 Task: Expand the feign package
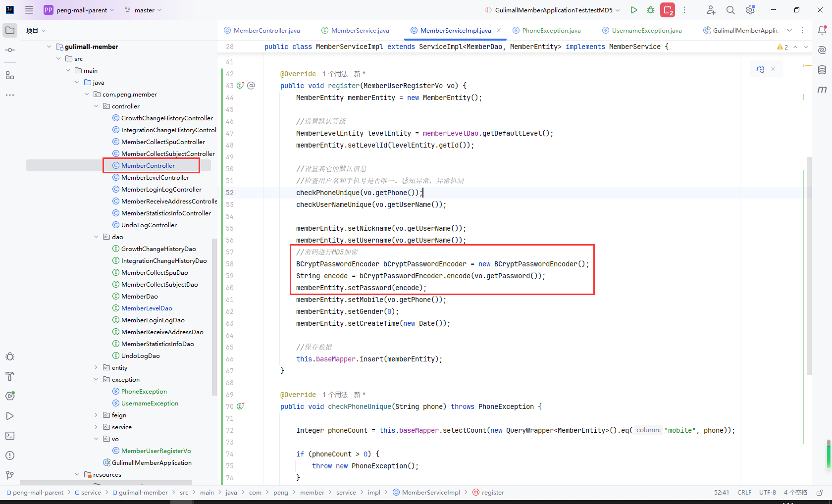click(x=96, y=415)
